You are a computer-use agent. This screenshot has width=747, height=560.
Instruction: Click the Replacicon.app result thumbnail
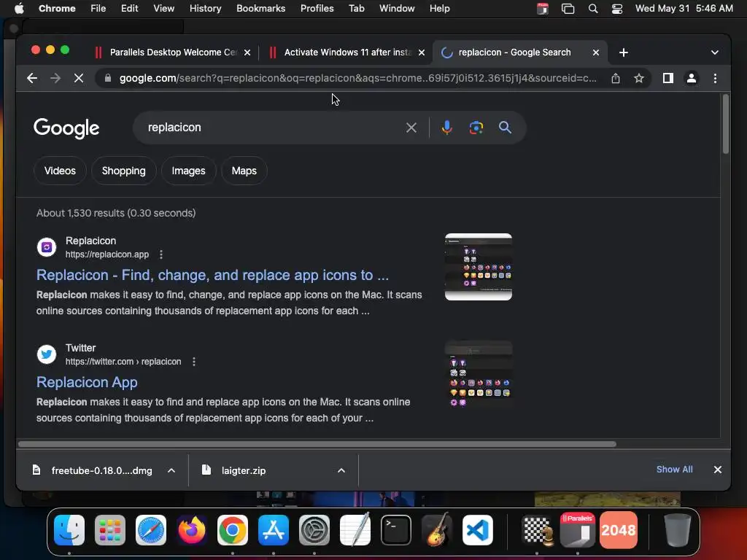(x=479, y=267)
